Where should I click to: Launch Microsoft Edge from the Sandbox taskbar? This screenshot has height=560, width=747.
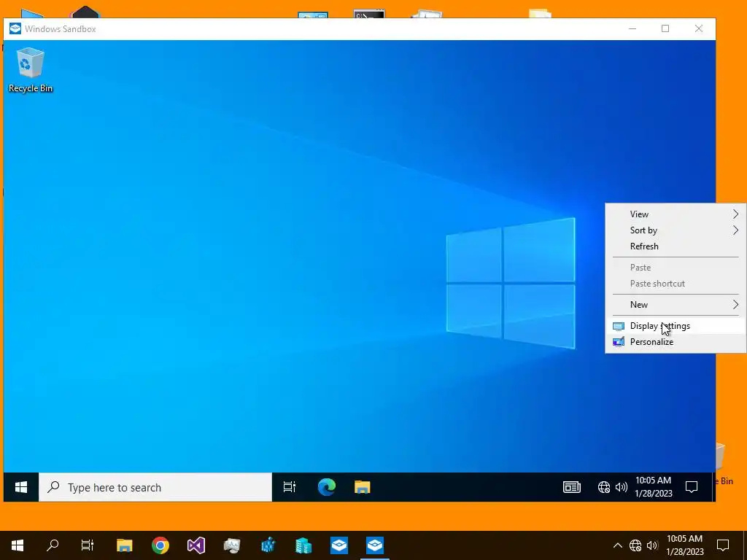coord(326,487)
